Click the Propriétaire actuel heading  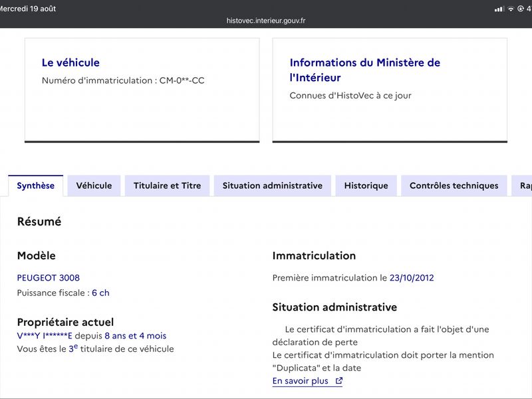click(x=65, y=322)
